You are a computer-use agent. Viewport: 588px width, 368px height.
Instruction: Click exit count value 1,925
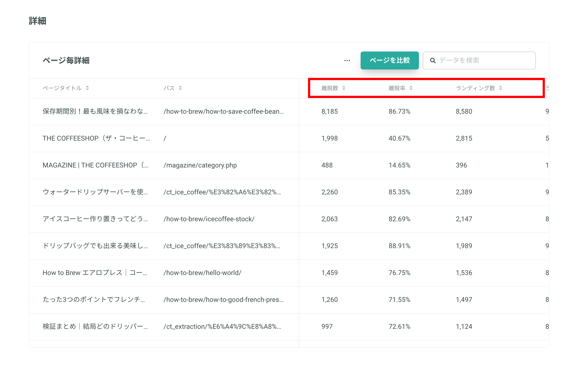[330, 246]
